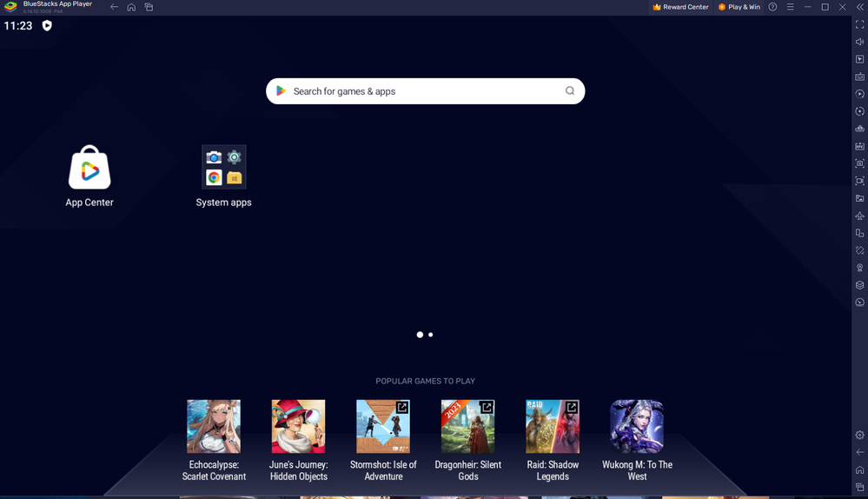Switch to the second home page dot
This screenshot has width=868, height=499.
430,335
